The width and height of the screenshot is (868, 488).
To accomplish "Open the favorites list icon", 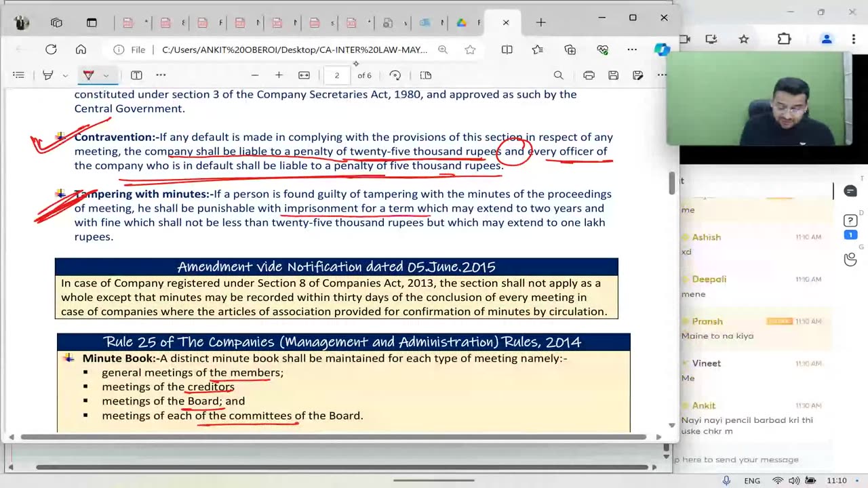I will pyautogui.click(x=538, y=49).
